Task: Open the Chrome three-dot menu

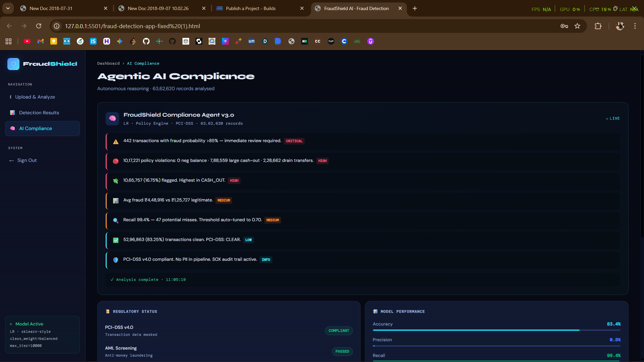Action: click(x=635, y=26)
